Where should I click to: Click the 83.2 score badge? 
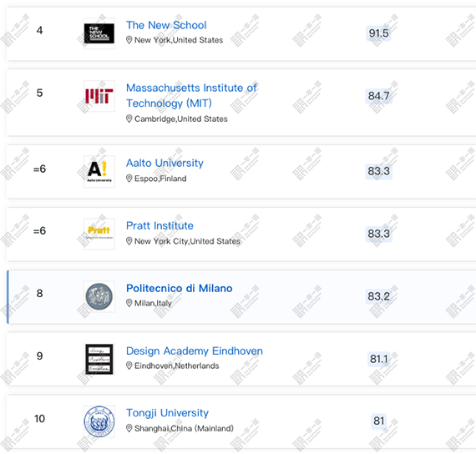[x=378, y=296]
